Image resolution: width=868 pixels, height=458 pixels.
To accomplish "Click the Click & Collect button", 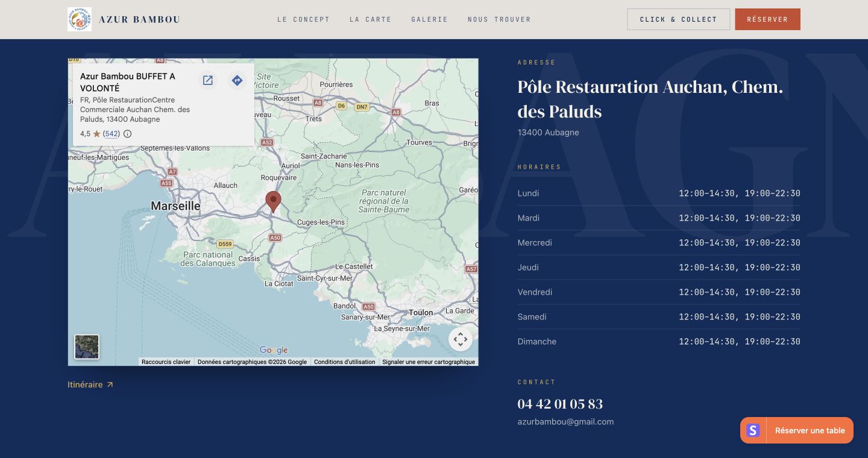I will 679,19.
